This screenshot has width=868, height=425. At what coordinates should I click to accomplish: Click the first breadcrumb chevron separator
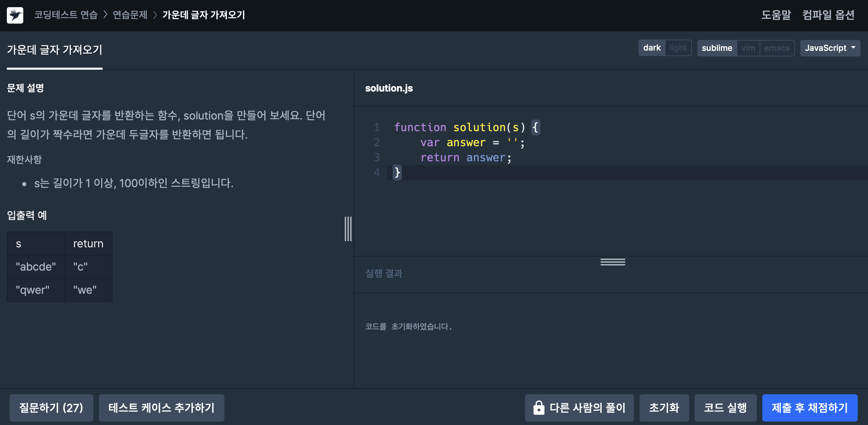105,15
